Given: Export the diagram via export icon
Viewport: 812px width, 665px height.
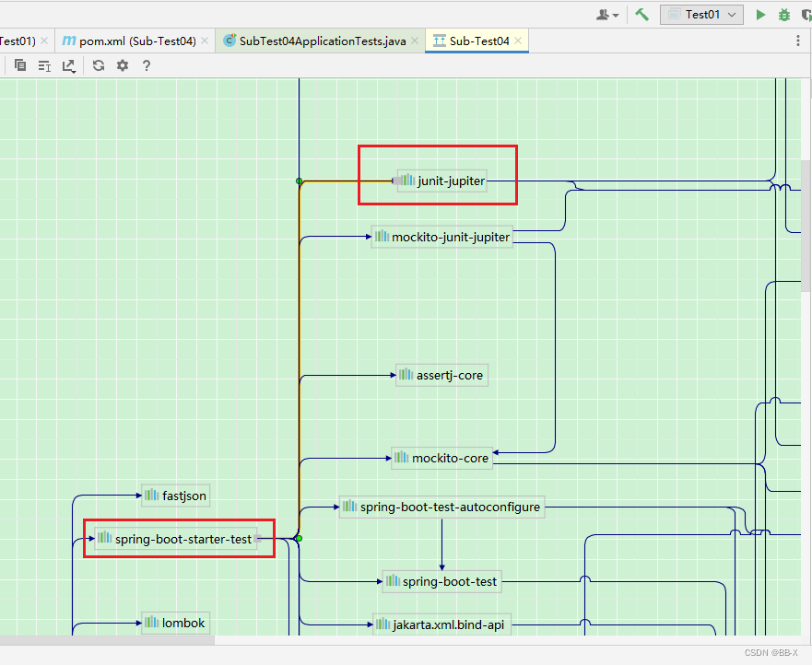Looking at the screenshot, I should click(x=69, y=65).
